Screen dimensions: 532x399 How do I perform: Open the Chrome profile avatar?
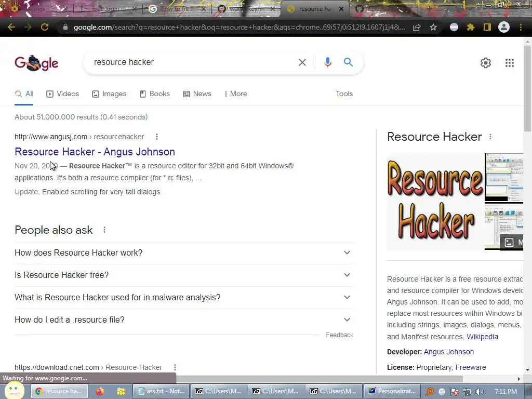point(504,27)
